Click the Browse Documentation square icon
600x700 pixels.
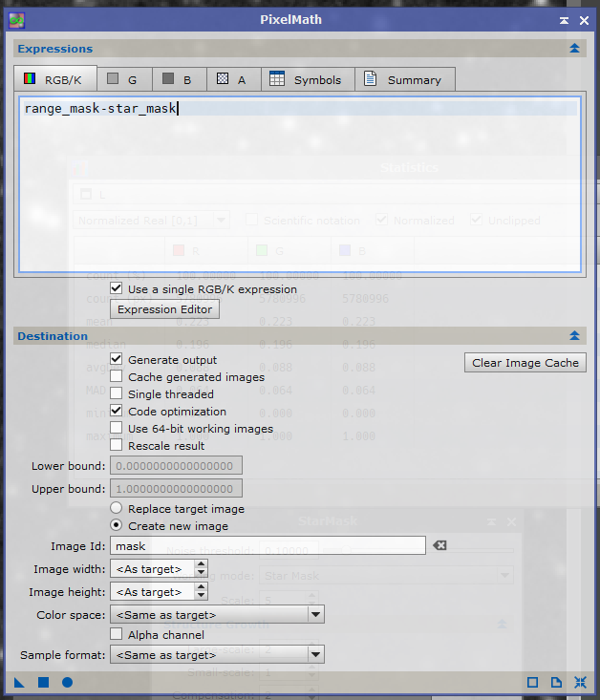tap(532, 682)
